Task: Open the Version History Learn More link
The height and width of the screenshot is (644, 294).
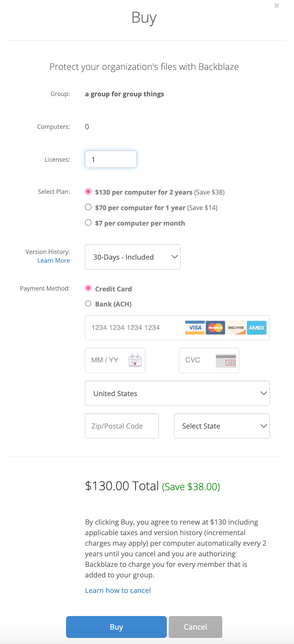Action: (x=54, y=260)
